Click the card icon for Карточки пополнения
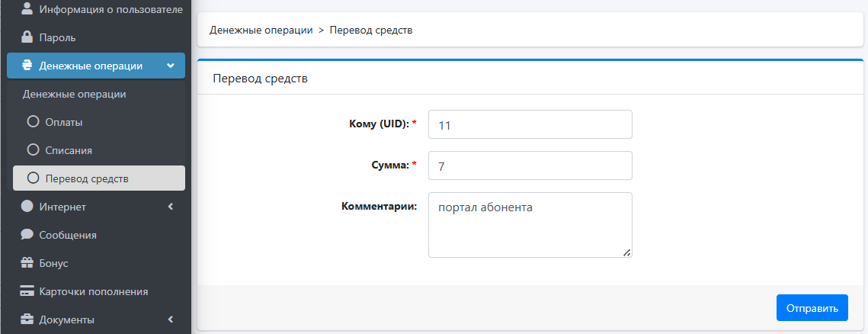The image size is (868, 334). [x=27, y=291]
